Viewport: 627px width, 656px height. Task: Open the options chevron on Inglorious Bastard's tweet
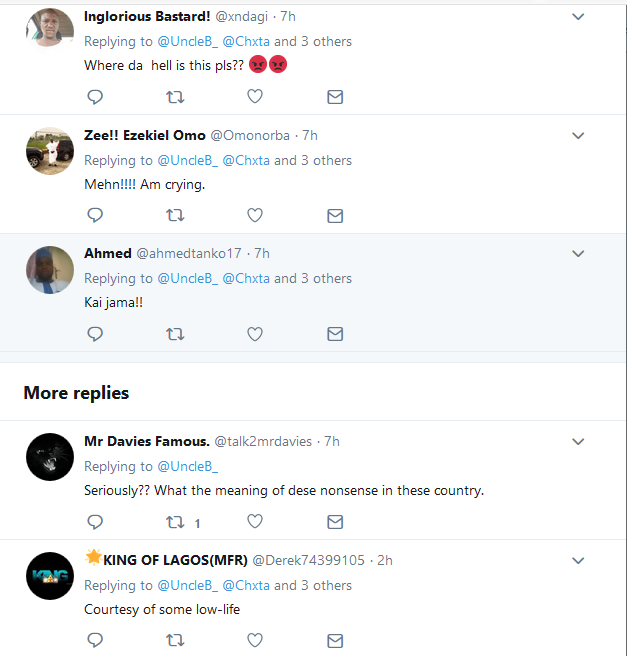tap(577, 17)
